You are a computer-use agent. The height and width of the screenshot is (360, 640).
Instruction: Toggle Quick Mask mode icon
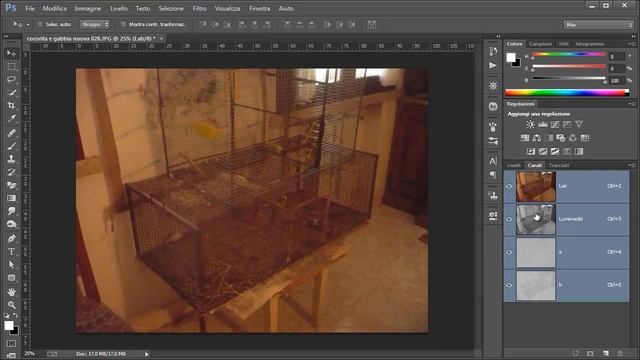click(11, 343)
